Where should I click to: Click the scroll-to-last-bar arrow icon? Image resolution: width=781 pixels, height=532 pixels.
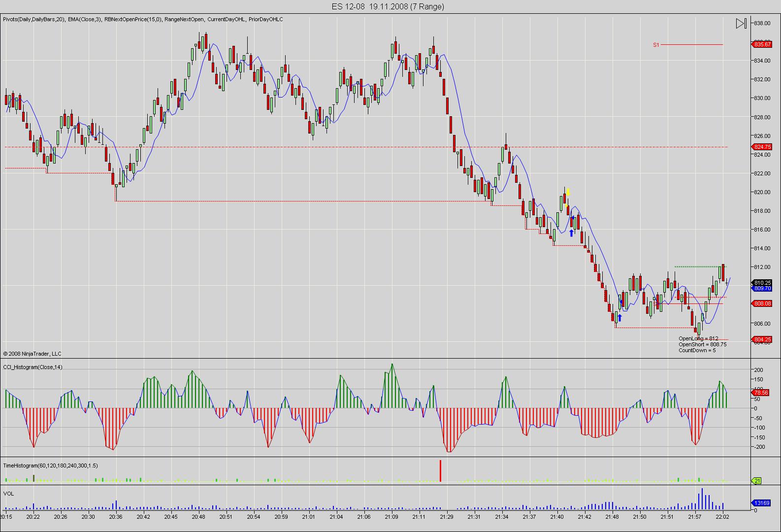[x=741, y=23]
